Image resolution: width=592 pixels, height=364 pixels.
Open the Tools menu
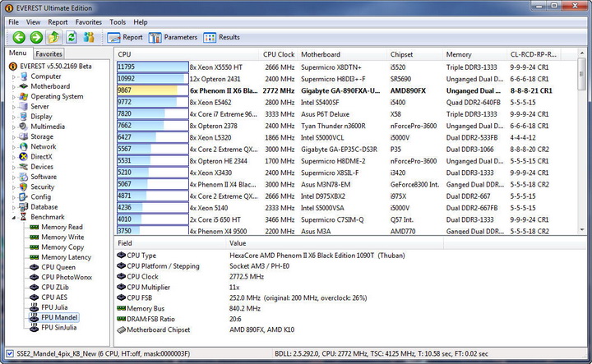pos(118,22)
